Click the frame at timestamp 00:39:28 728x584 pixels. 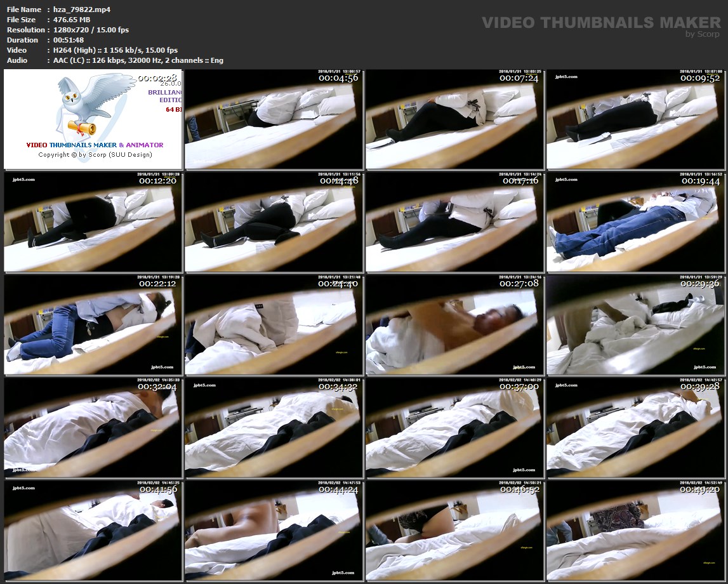coord(635,428)
